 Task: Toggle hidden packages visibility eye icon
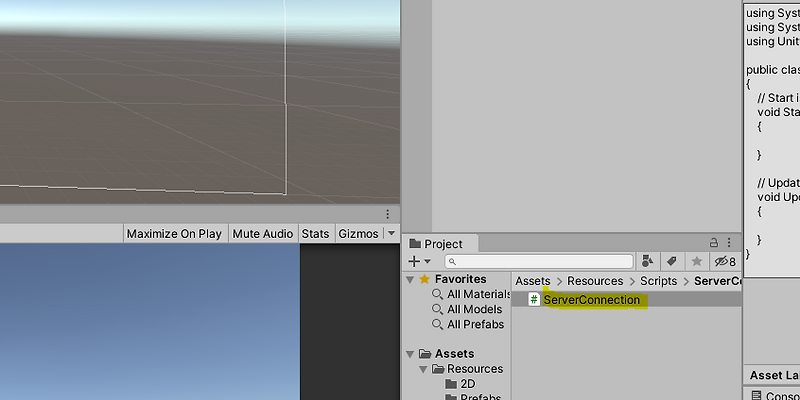[725, 262]
